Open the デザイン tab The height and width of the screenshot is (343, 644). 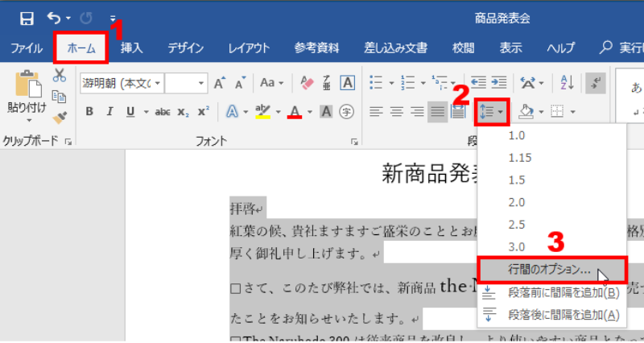click(x=186, y=48)
